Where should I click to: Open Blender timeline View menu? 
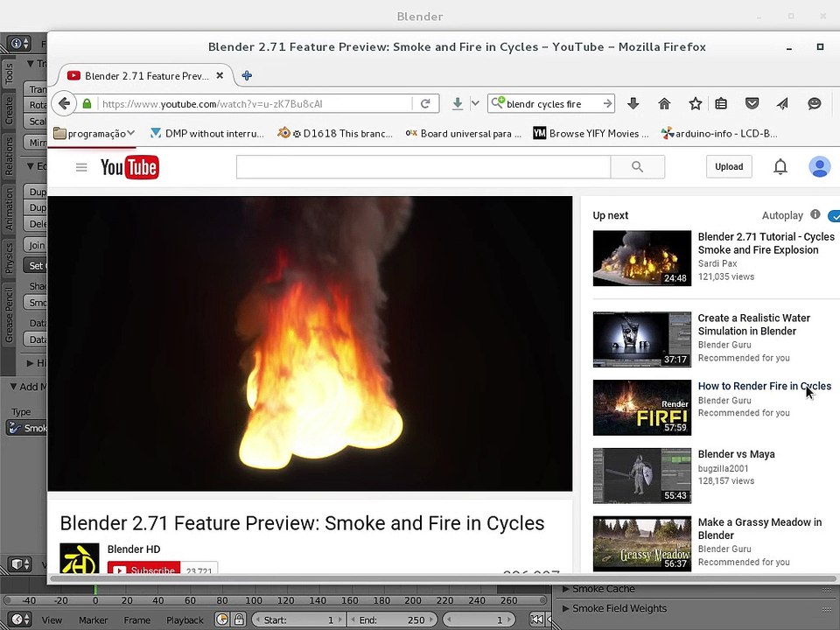pos(52,619)
